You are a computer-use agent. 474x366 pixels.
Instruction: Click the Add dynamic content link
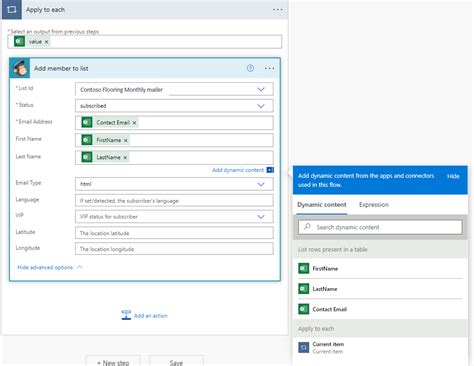click(x=238, y=170)
